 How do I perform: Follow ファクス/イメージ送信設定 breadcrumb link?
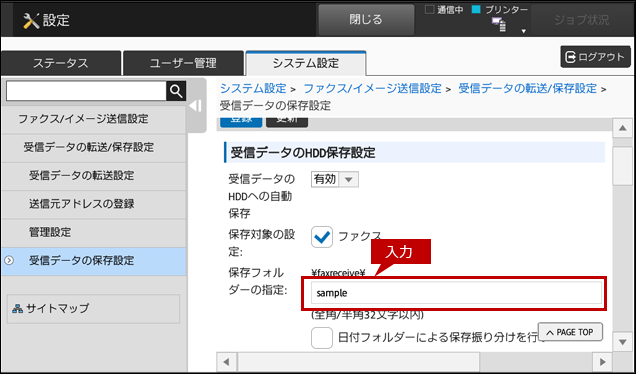pos(372,88)
